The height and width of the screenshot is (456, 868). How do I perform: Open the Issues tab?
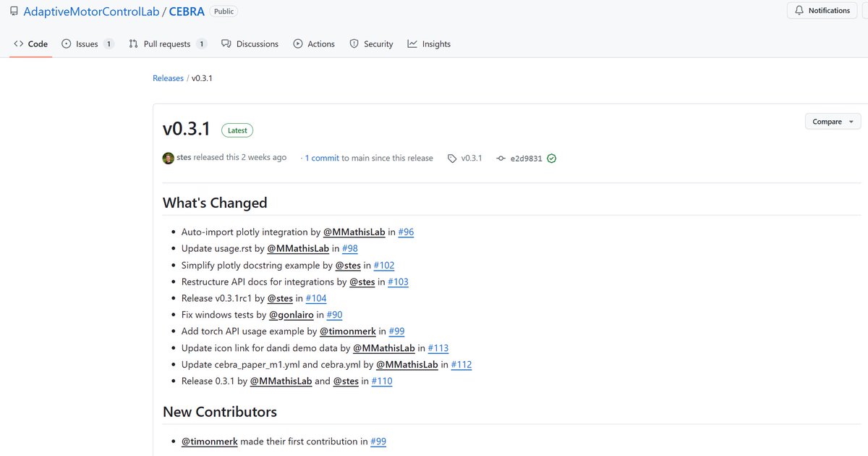(88, 44)
